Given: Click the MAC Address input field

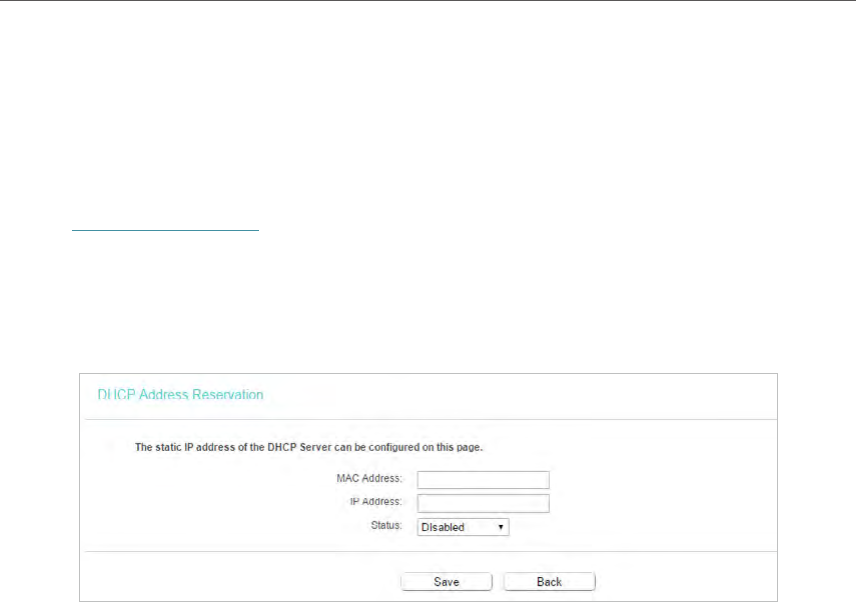Looking at the screenshot, I should pyautogui.click(x=483, y=480).
